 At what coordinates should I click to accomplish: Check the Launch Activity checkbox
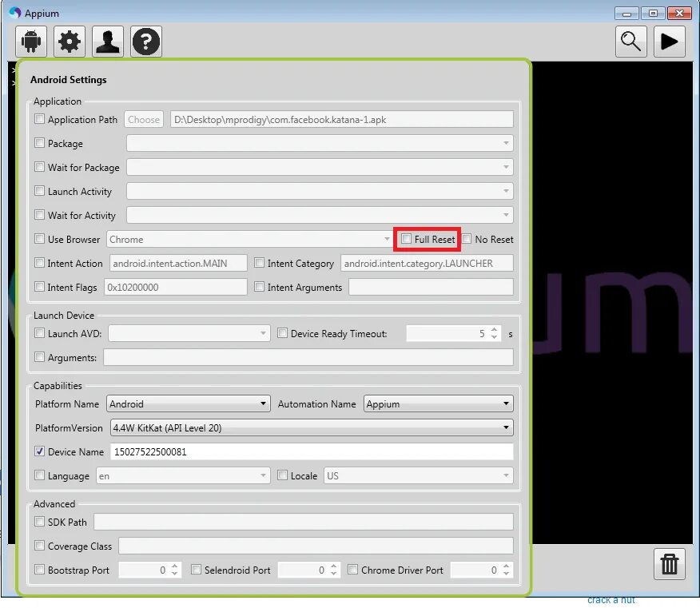40,191
